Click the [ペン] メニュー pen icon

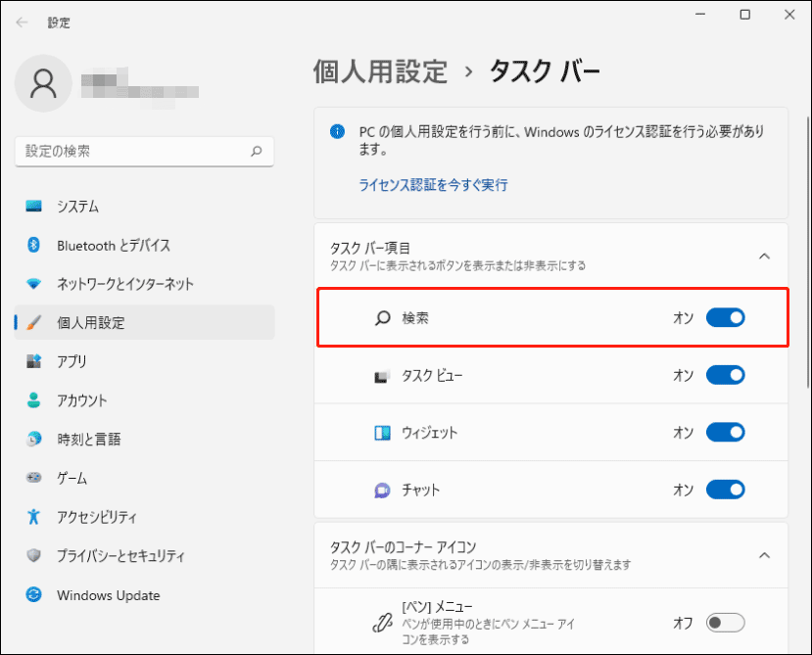[382, 623]
